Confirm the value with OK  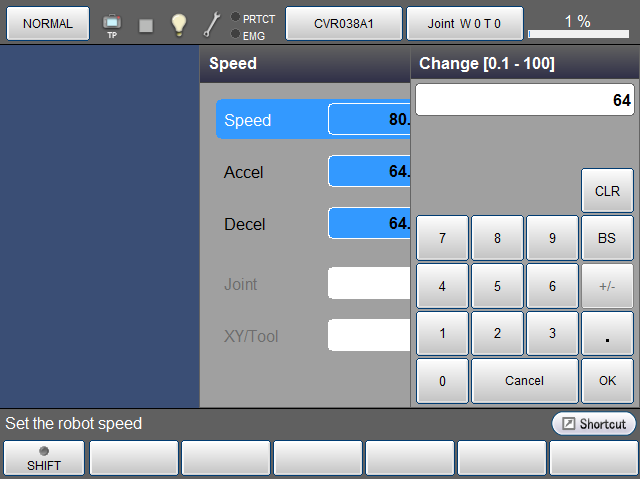pos(608,381)
